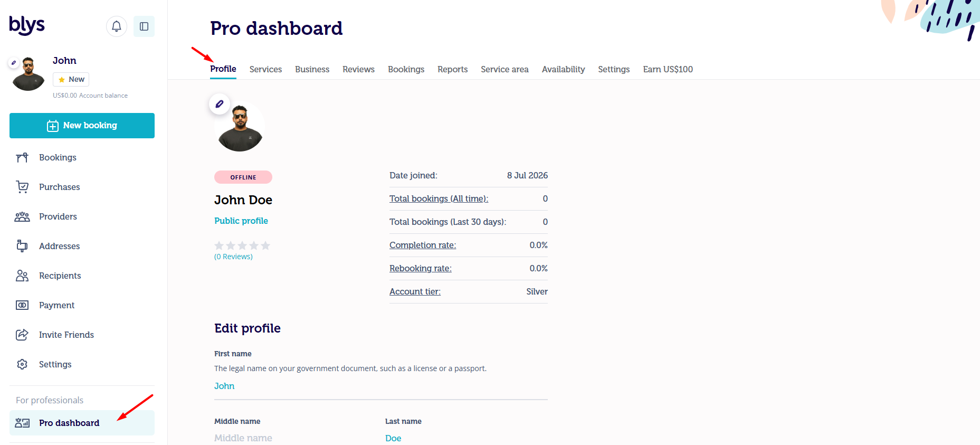Click the Pro dashboard page title

(x=277, y=29)
